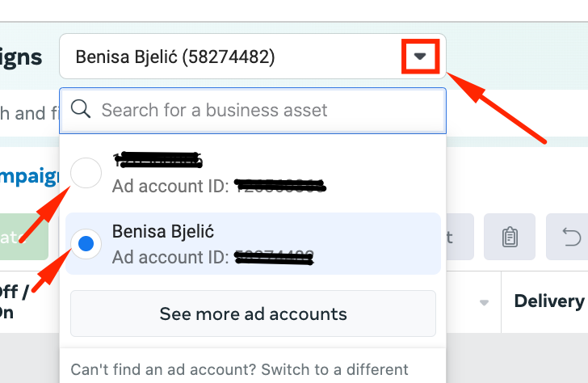Click the Ad account ID line under Benisa Bjelić
The image size is (588, 383).
point(212,257)
